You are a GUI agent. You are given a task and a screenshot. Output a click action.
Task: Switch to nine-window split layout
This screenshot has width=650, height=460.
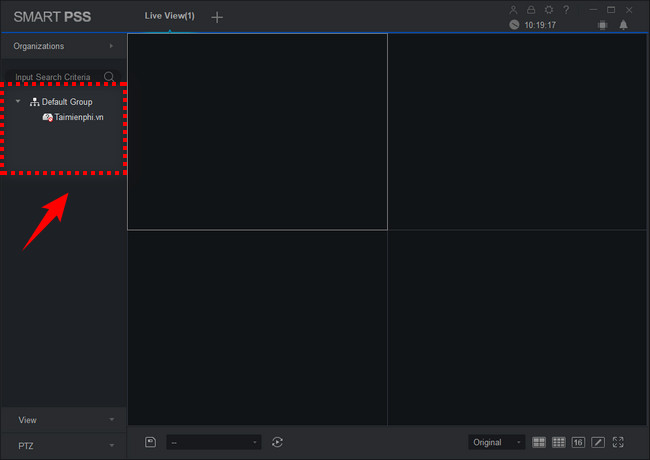(558, 442)
